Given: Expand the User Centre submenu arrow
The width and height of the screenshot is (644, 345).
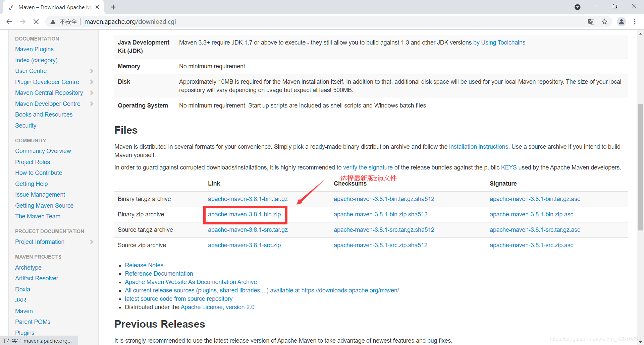Looking at the screenshot, I should 92,71.
